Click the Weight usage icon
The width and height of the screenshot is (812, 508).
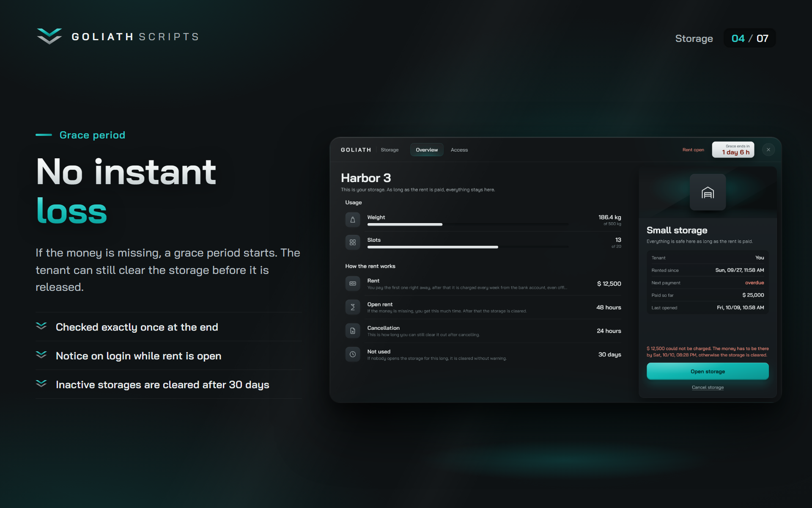pyautogui.click(x=353, y=220)
